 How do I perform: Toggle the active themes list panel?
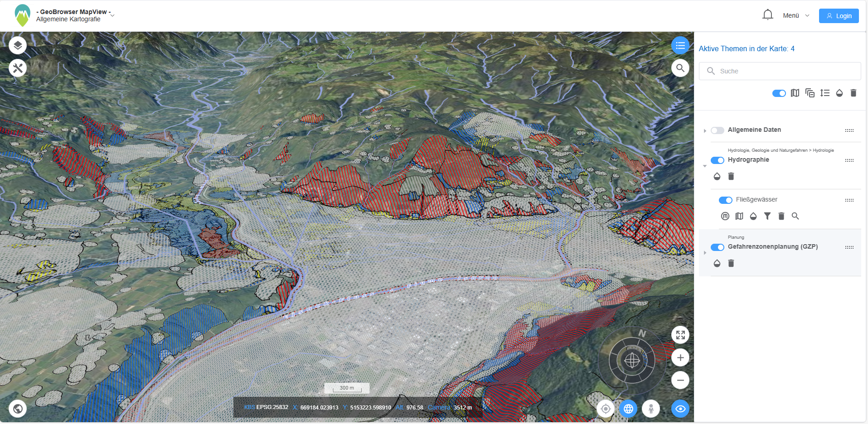[680, 45]
